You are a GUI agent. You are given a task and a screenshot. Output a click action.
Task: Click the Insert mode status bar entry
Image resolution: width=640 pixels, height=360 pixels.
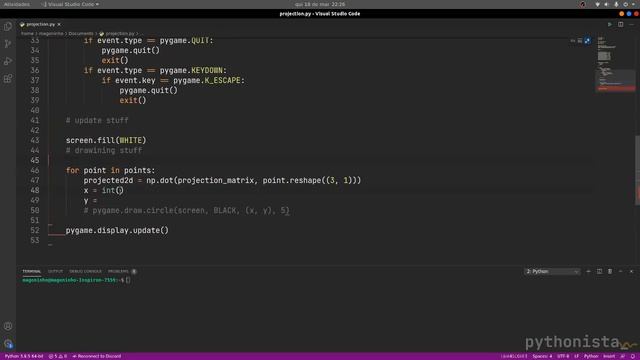(x=609, y=356)
